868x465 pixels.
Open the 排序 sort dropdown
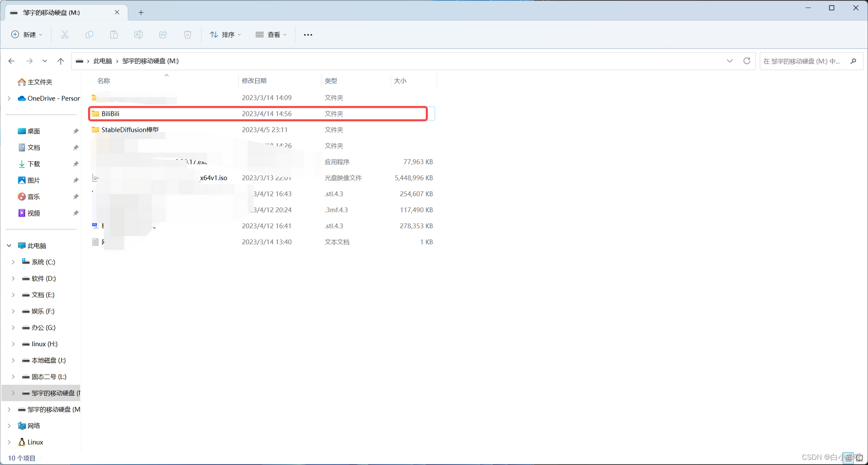pos(225,35)
